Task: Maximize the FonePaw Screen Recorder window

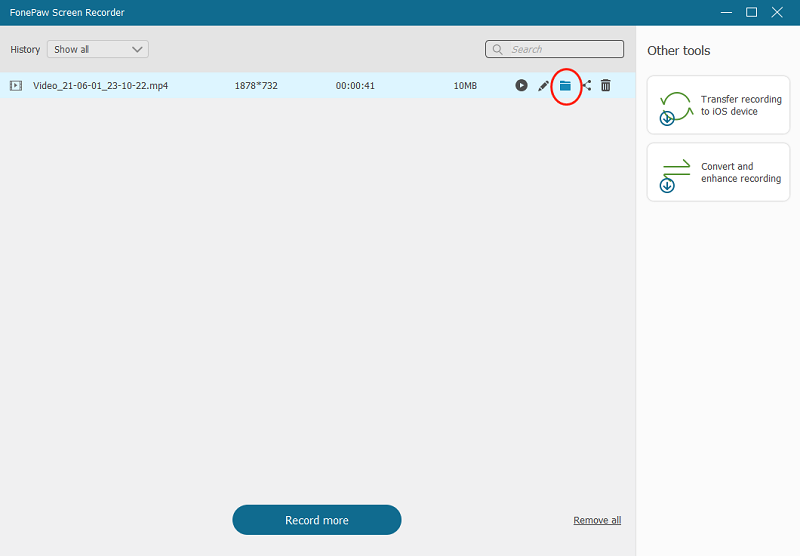Action: pos(752,12)
